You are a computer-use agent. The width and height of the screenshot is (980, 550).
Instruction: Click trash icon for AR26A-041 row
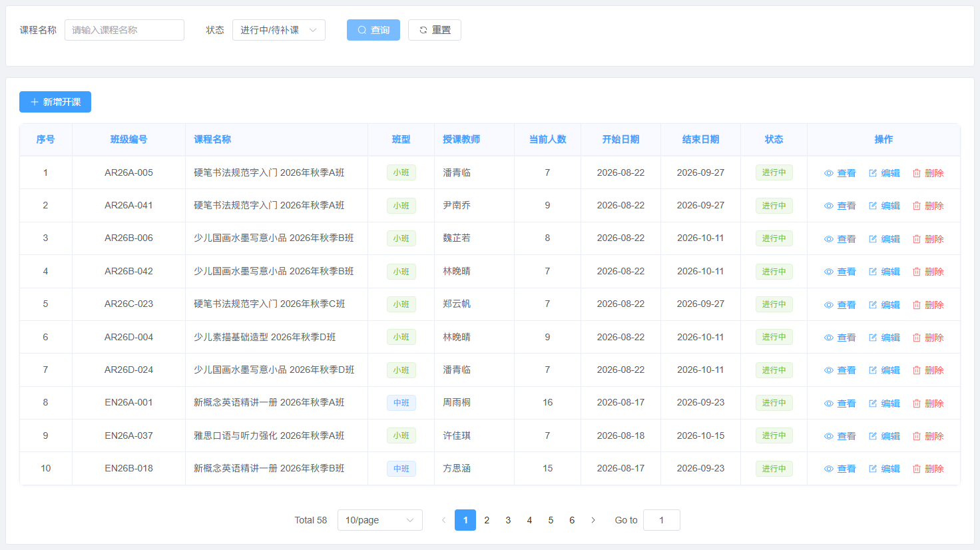tap(917, 206)
